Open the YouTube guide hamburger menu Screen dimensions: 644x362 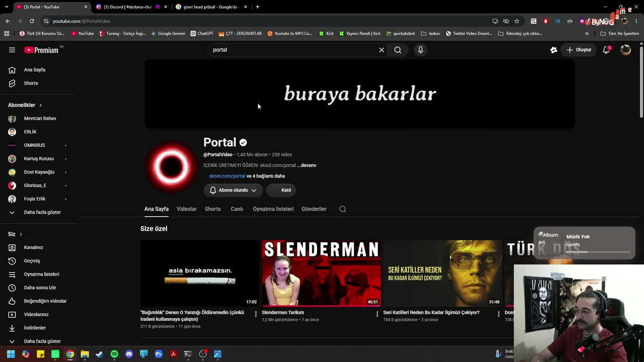tap(12, 50)
